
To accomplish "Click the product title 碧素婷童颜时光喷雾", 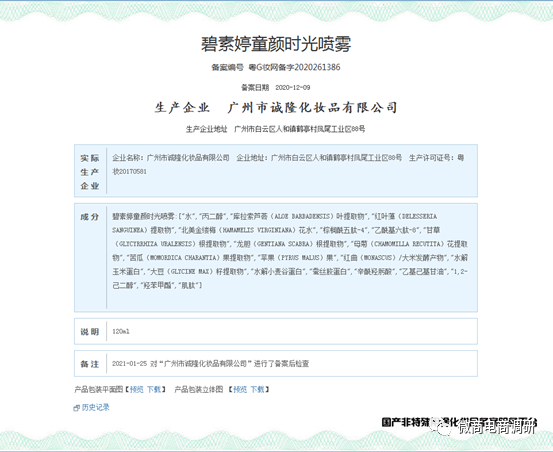I will [276, 44].
